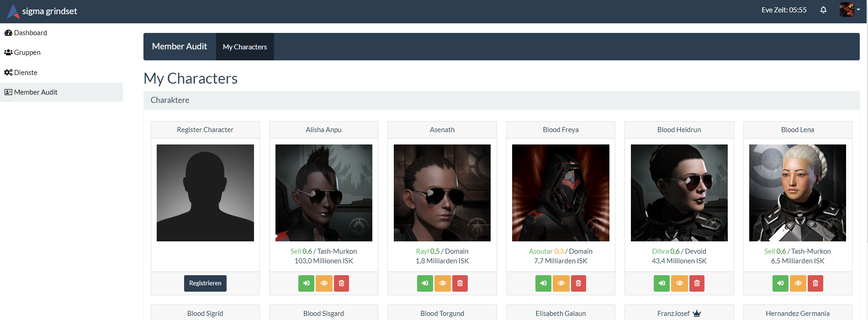Open the user avatar menu
The image size is (868, 320).
click(849, 10)
